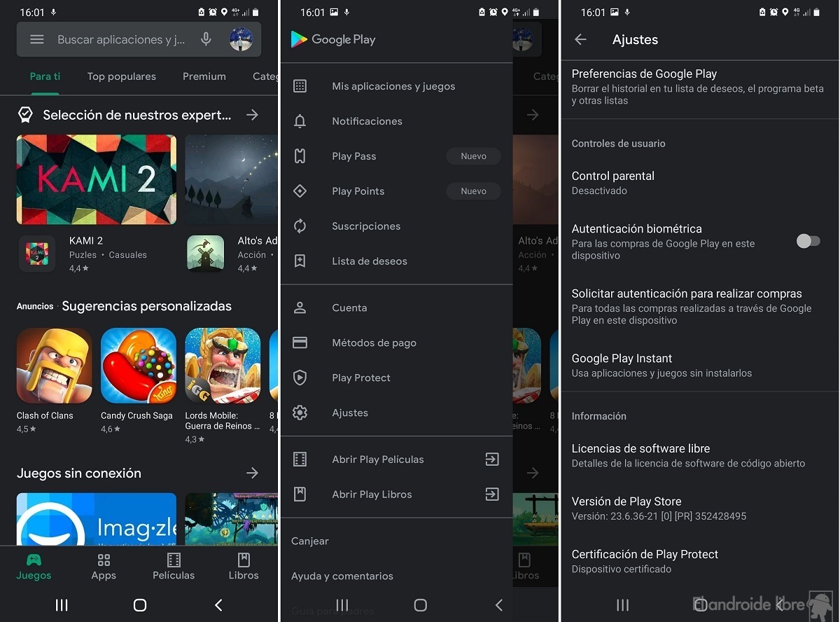
Task: Tap the Suscripciones refresh icon
Action: point(300,226)
